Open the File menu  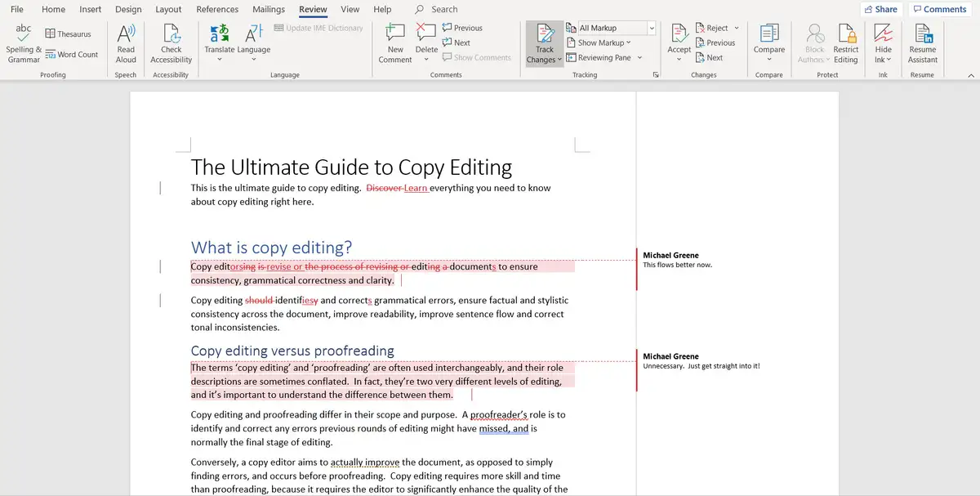pyautogui.click(x=17, y=9)
